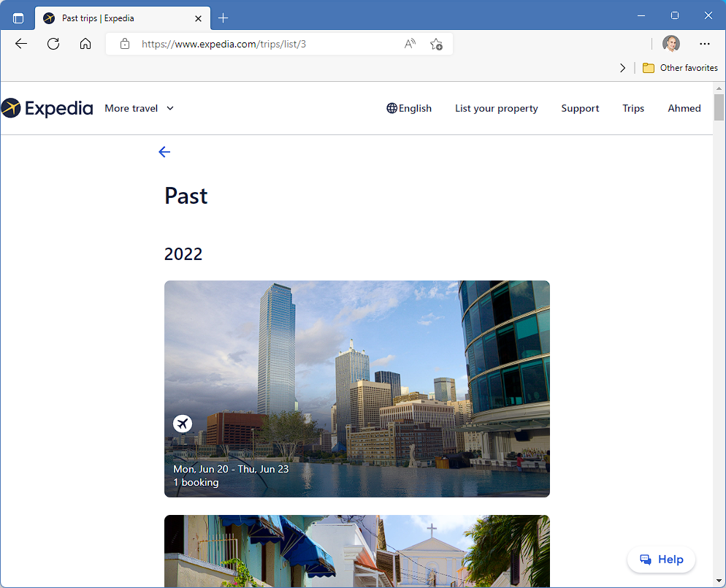
Task: Open the English language selector
Action: pos(409,108)
